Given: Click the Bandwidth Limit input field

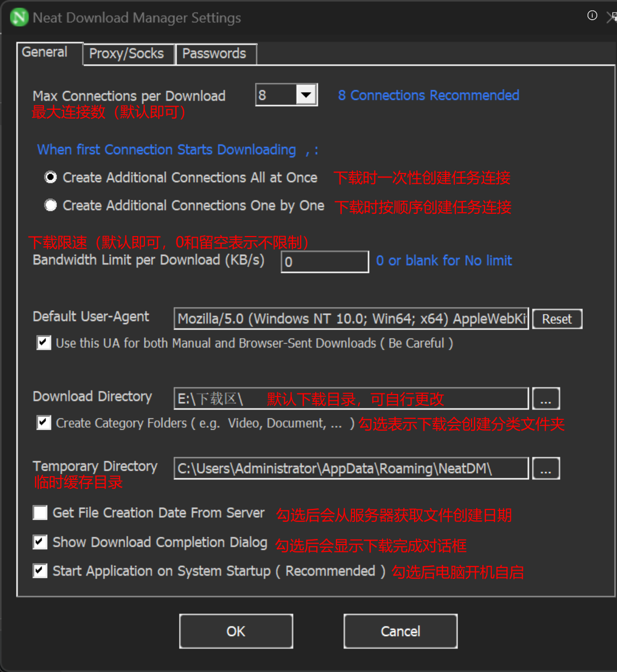Looking at the screenshot, I should click(325, 262).
